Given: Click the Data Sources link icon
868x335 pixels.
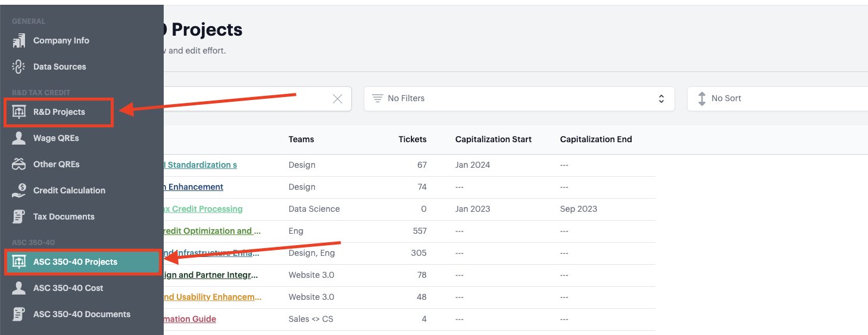Looking at the screenshot, I should click(19, 67).
